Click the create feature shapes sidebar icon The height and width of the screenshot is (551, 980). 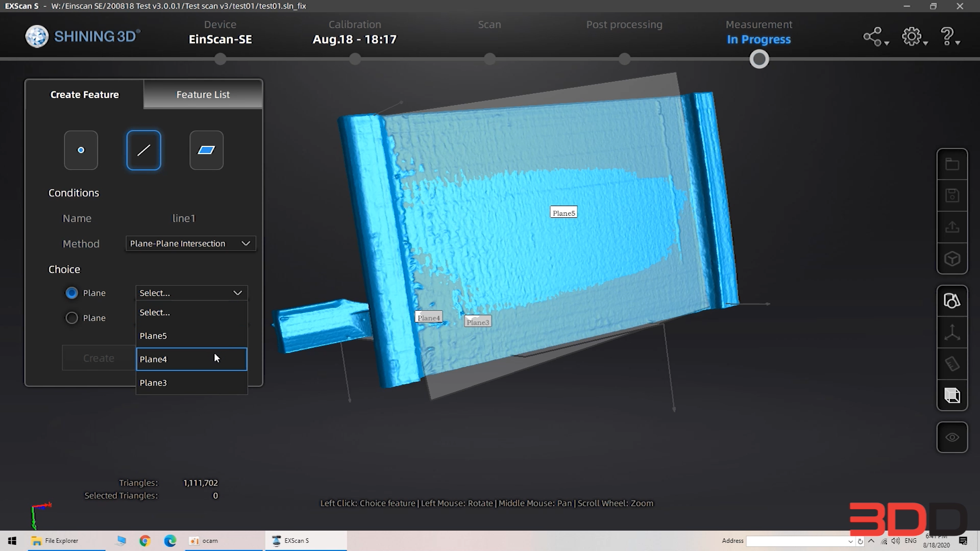coord(952,301)
